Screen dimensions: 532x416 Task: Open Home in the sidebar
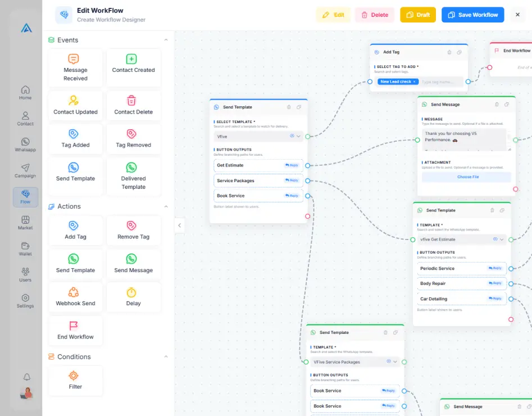pos(25,93)
